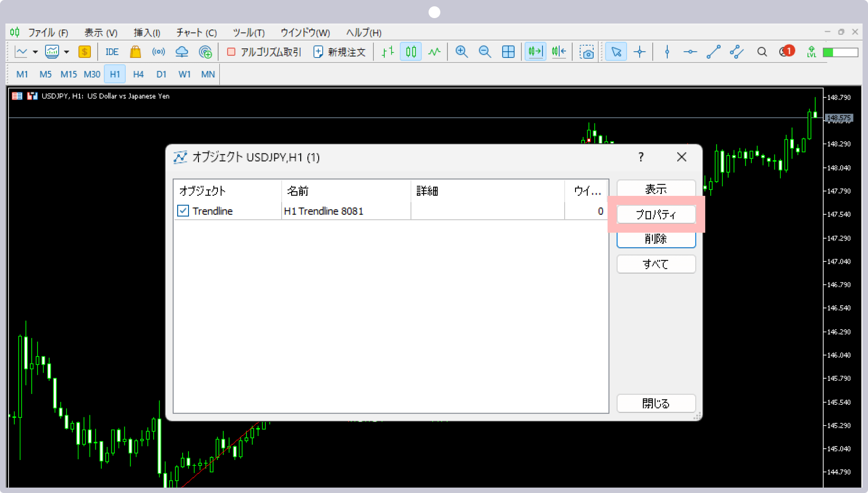
Task: Uncheck the Trendline object checkbox
Action: pos(183,211)
